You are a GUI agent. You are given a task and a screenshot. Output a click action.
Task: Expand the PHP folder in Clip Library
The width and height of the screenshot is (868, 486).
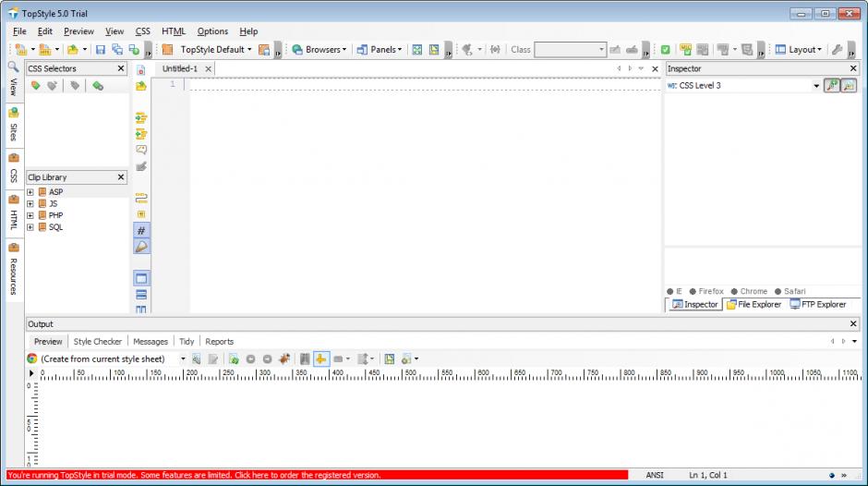pyautogui.click(x=30, y=215)
